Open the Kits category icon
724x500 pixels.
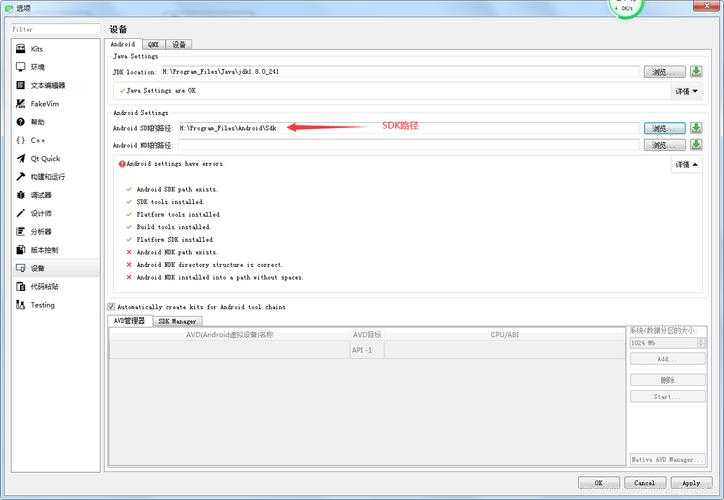(x=21, y=48)
